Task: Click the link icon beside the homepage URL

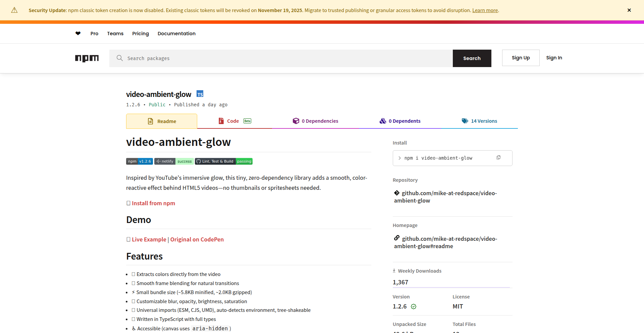Action: (x=396, y=238)
